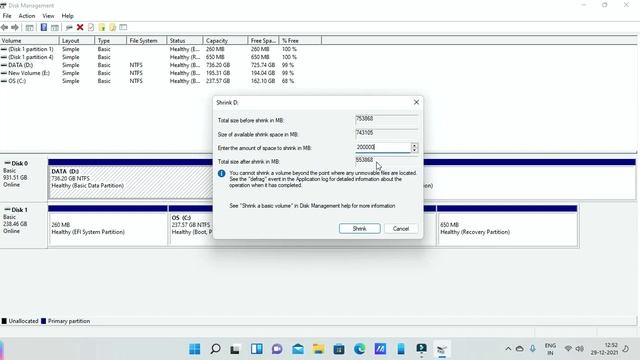Click the Forward arrow in the toolbar
This screenshot has height=360, width=640.
15,27
